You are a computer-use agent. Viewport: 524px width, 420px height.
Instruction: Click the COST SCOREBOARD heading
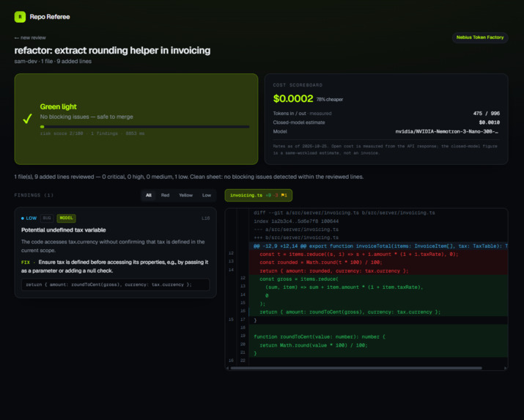[x=298, y=85]
